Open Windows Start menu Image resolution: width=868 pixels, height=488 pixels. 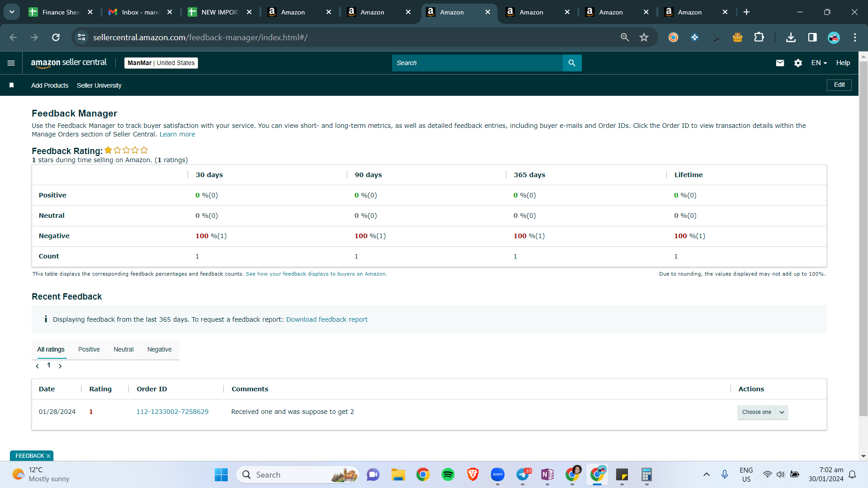[221, 474]
